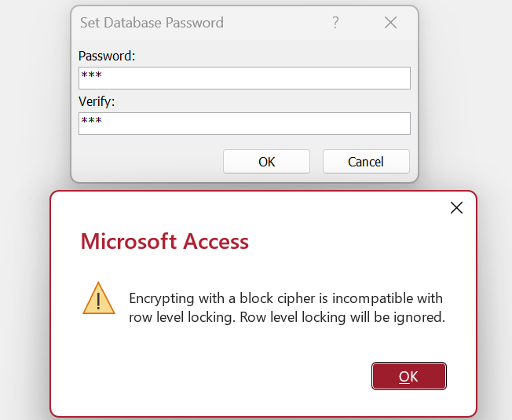Click the "Password:" label
Viewport: 512px width, 420px height.
point(108,56)
